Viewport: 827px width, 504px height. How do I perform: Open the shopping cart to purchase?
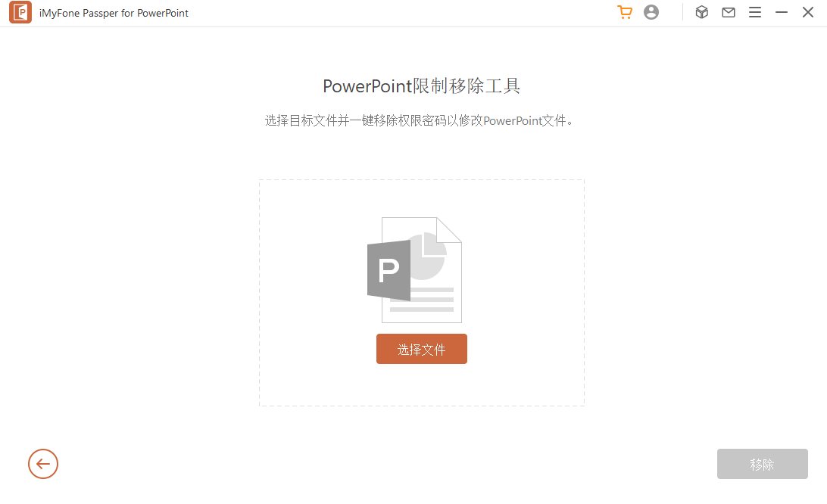click(625, 13)
